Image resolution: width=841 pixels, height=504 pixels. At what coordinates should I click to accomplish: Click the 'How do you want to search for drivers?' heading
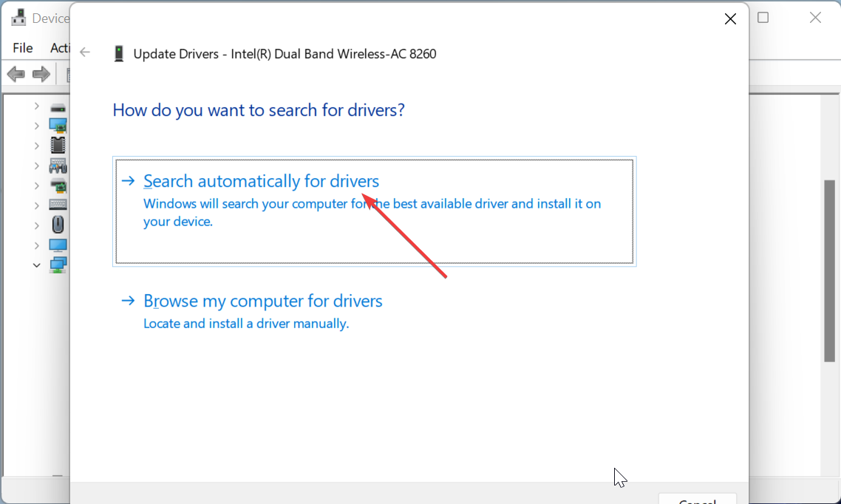click(259, 110)
